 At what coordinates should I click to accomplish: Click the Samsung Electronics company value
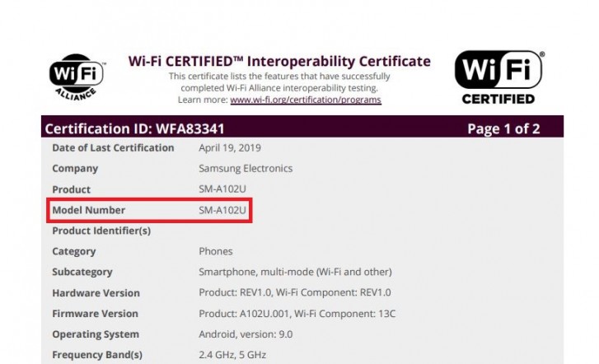click(x=246, y=169)
